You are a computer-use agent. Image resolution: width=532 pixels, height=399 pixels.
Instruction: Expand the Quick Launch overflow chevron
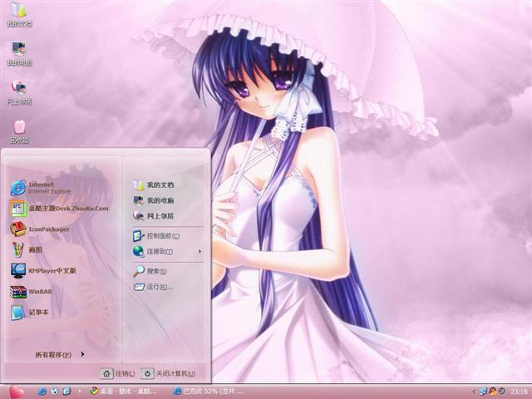coord(79,391)
